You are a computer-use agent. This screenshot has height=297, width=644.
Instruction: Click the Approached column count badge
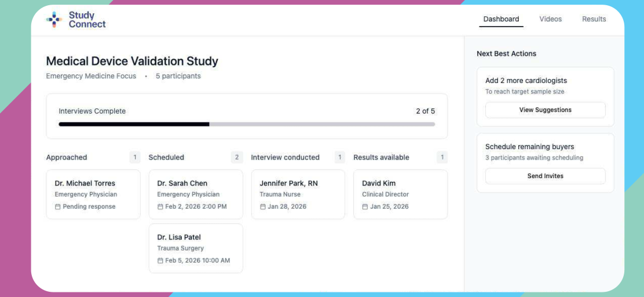point(134,157)
